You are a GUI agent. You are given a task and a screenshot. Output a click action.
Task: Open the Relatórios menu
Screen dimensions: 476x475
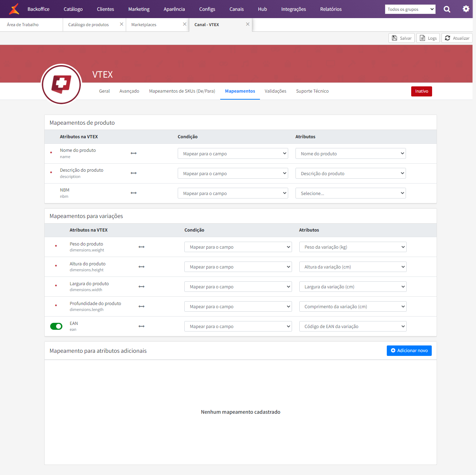tap(331, 9)
